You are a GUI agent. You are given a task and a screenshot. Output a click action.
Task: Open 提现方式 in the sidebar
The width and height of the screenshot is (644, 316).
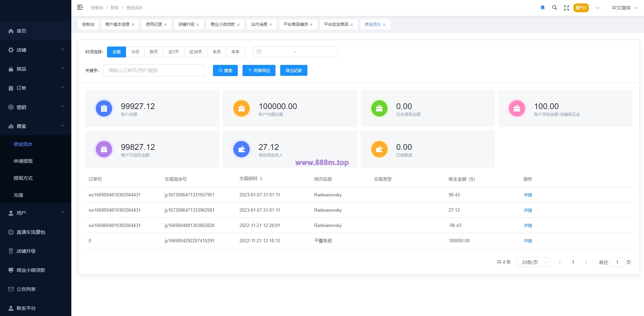coord(36,178)
